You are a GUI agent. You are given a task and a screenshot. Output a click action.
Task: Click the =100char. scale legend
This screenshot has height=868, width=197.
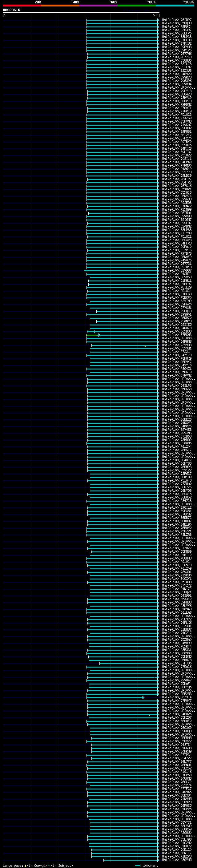tap(147, 865)
